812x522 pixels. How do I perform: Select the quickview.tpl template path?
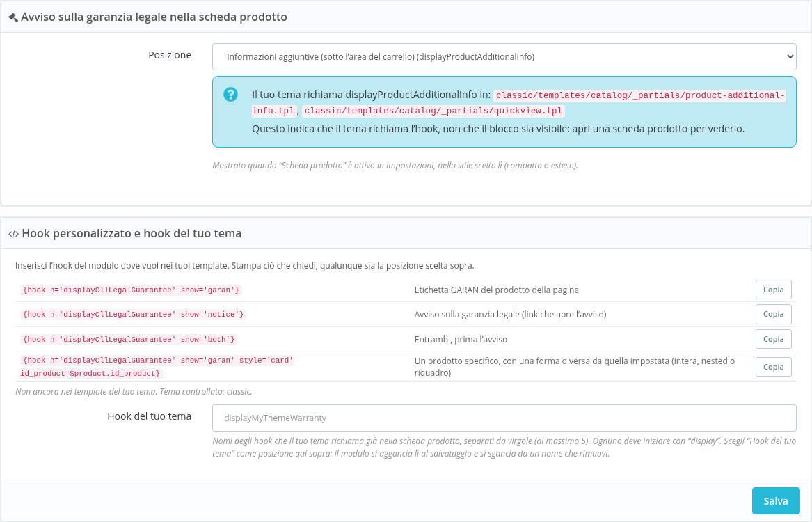[433, 111]
